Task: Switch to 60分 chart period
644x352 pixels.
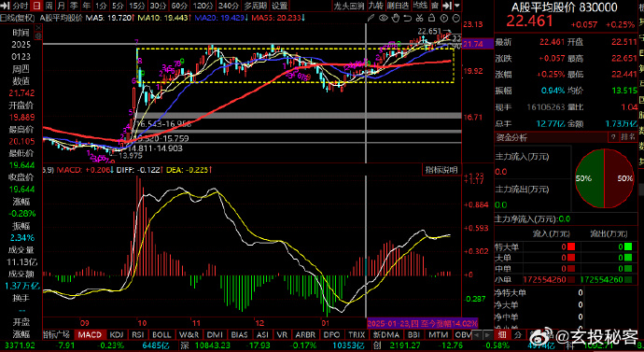Action: pos(179,6)
